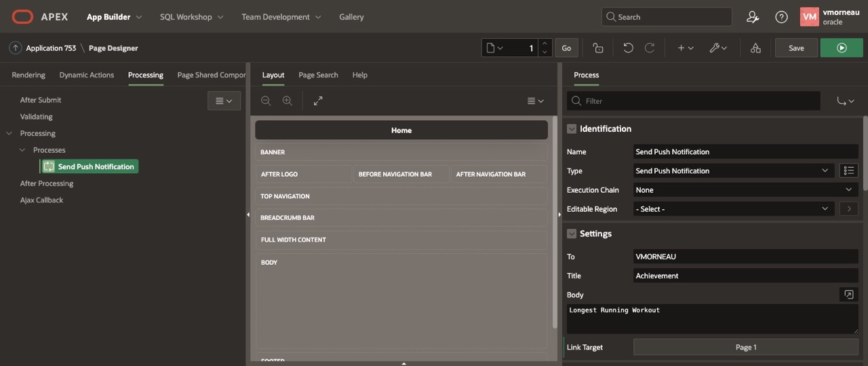
Task: Open the Help question mark icon
Action: (781, 17)
